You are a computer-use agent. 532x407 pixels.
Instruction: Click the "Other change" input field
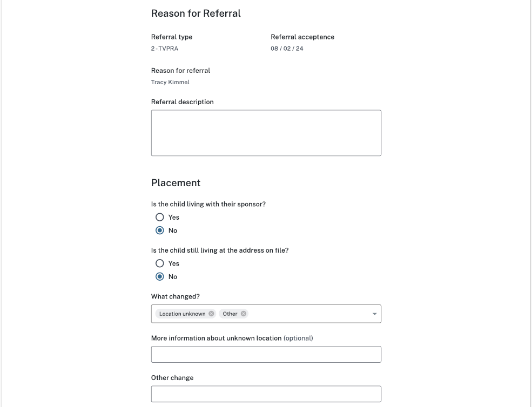(x=266, y=394)
